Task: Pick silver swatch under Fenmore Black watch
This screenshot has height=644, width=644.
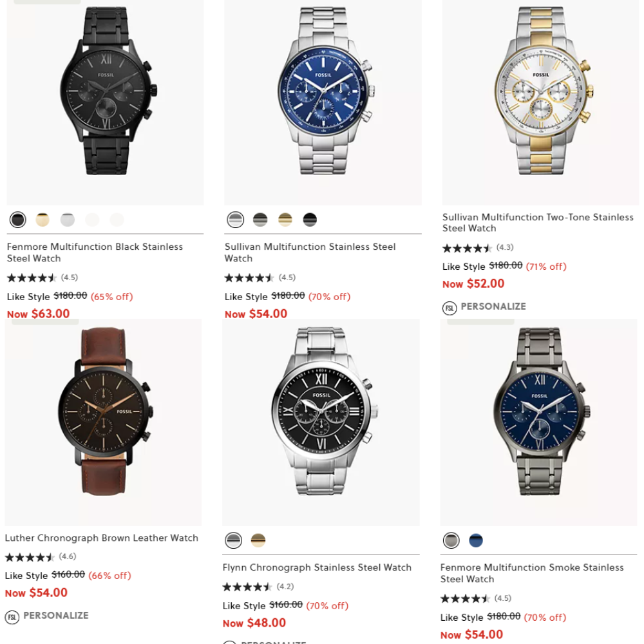Action: tap(68, 220)
